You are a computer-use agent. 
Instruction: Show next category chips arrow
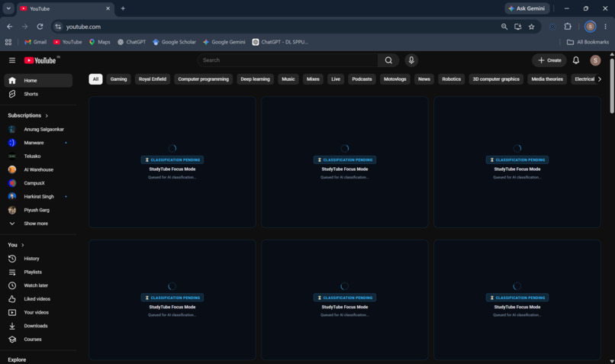599,79
